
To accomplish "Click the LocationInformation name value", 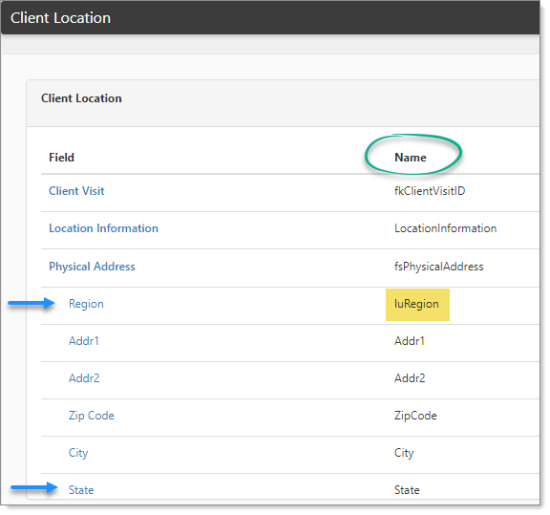I will coord(445,228).
